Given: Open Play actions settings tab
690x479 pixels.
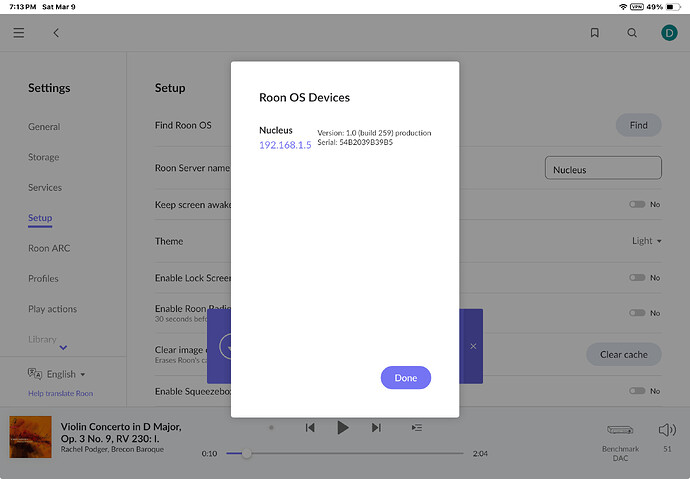Looking at the screenshot, I should tap(52, 309).
